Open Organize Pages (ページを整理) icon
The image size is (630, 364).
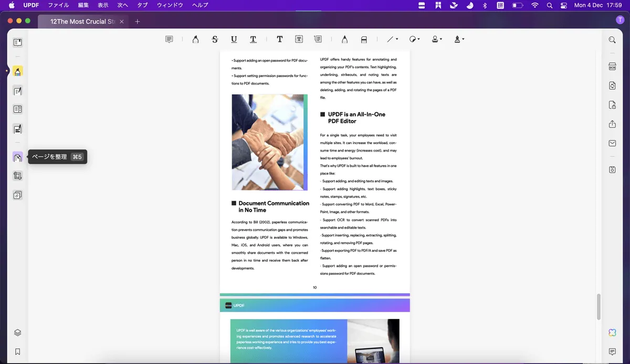(x=17, y=157)
